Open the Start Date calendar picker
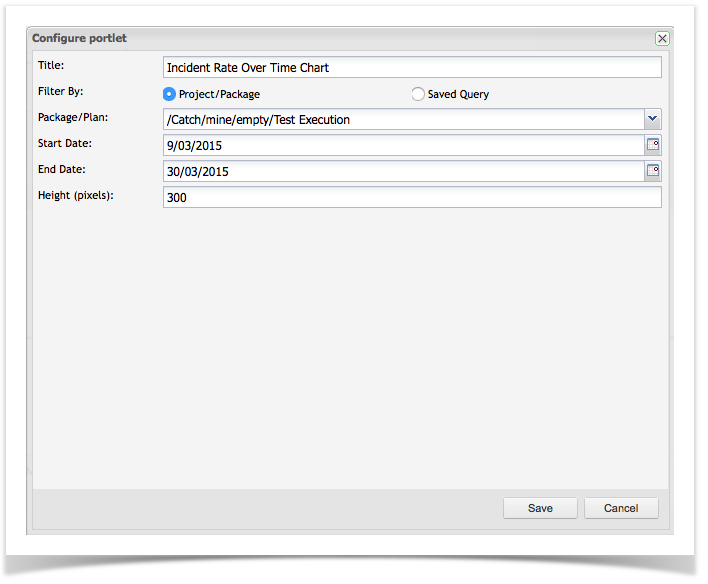This screenshot has width=708, height=584. (x=653, y=145)
